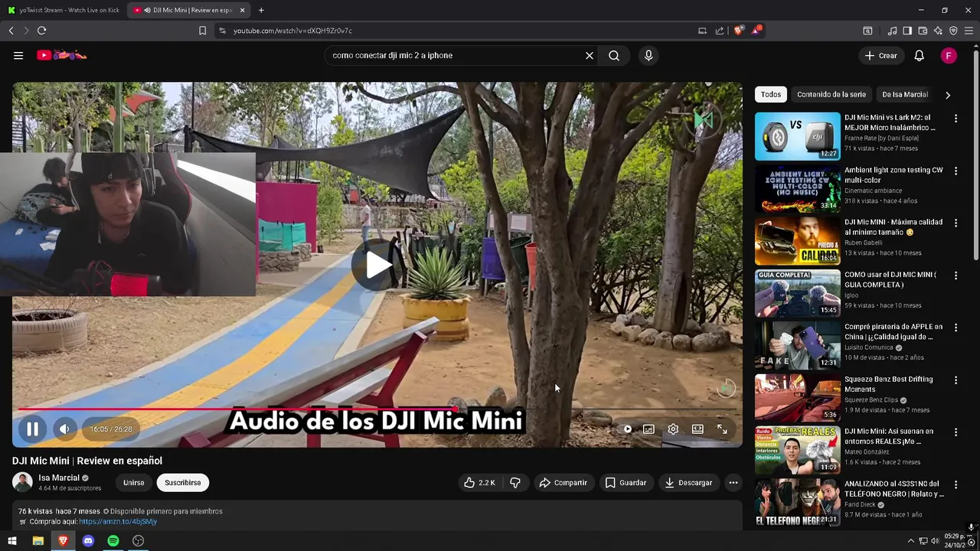Toggle autoplay switch in the player
Viewport: 980px width, 551px height.
click(626, 429)
